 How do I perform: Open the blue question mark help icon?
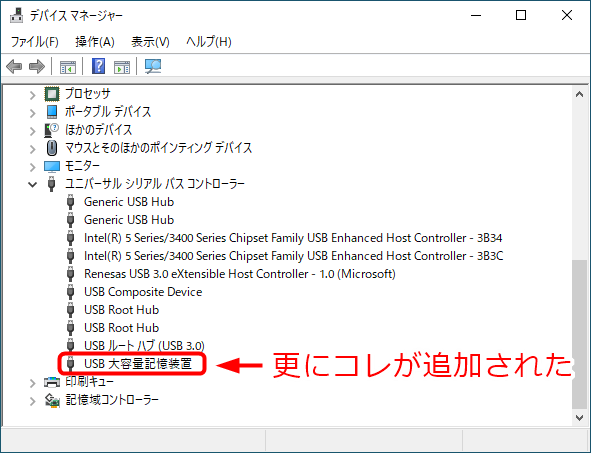[x=98, y=66]
